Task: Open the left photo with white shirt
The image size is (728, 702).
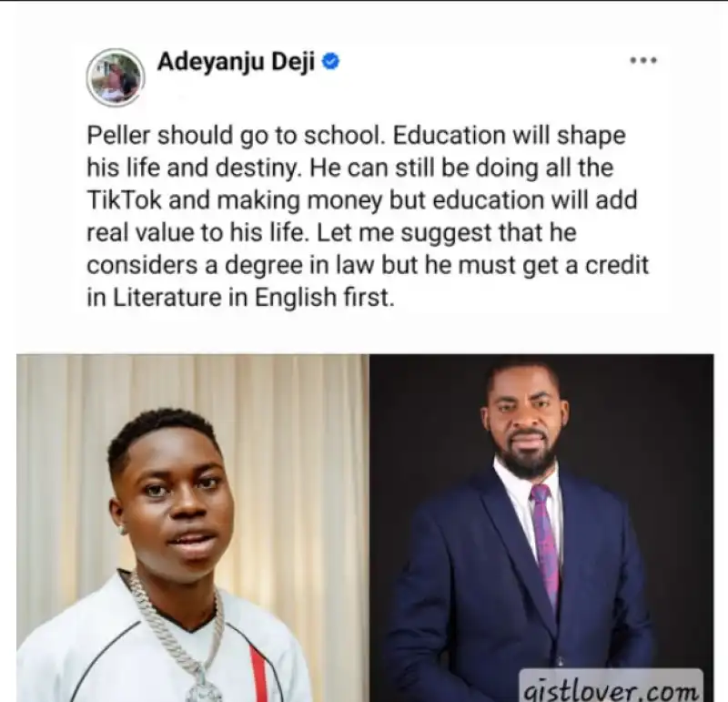Action: 193,528
